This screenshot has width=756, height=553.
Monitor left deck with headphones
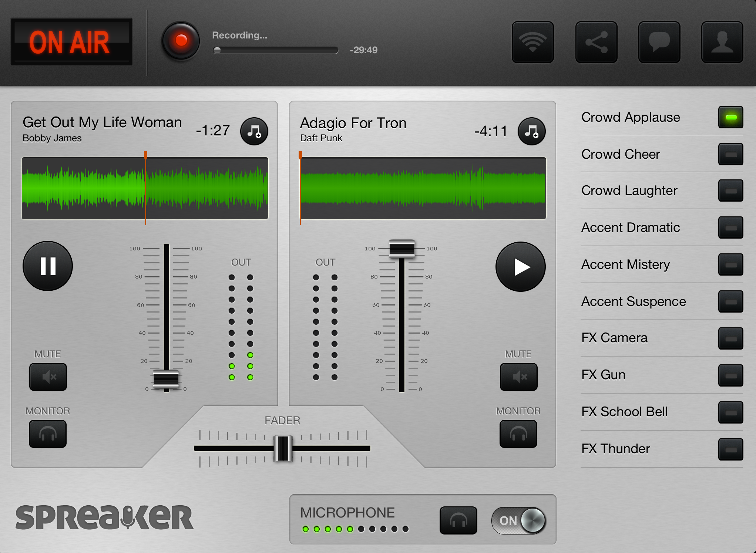click(x=48, y=434)
